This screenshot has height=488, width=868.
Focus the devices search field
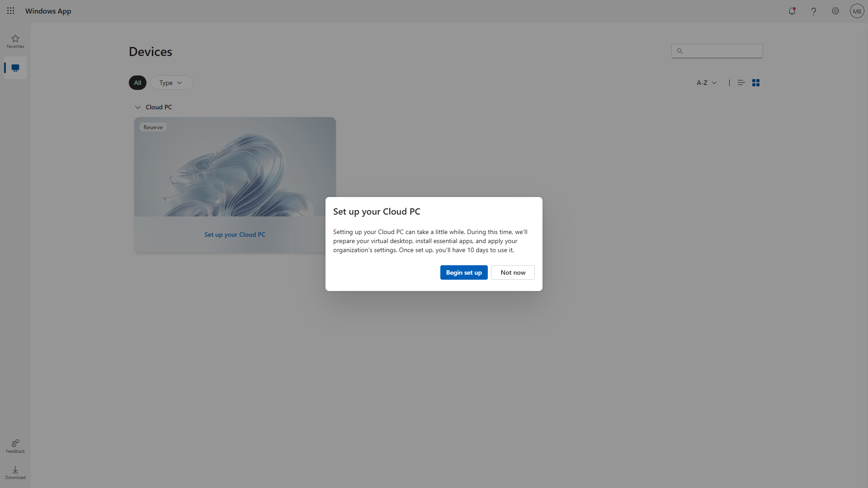coord(717,51)
